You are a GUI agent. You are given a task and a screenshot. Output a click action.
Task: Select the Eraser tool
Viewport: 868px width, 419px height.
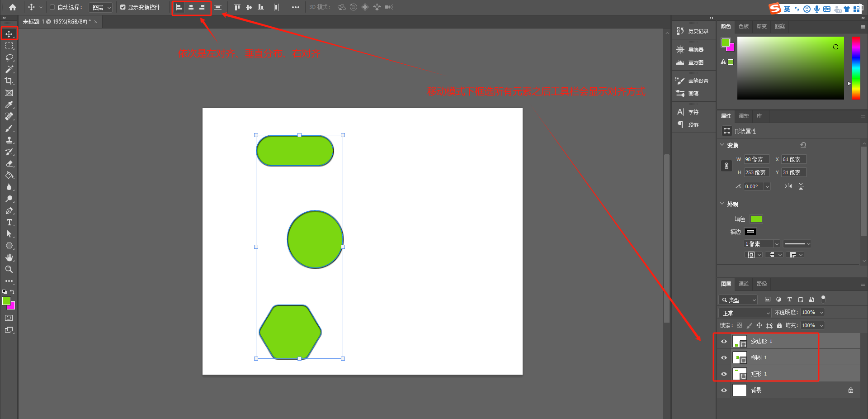9,163
